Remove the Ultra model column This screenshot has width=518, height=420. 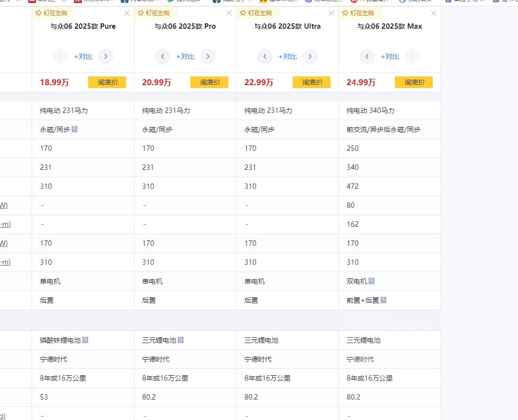point(332,13)
